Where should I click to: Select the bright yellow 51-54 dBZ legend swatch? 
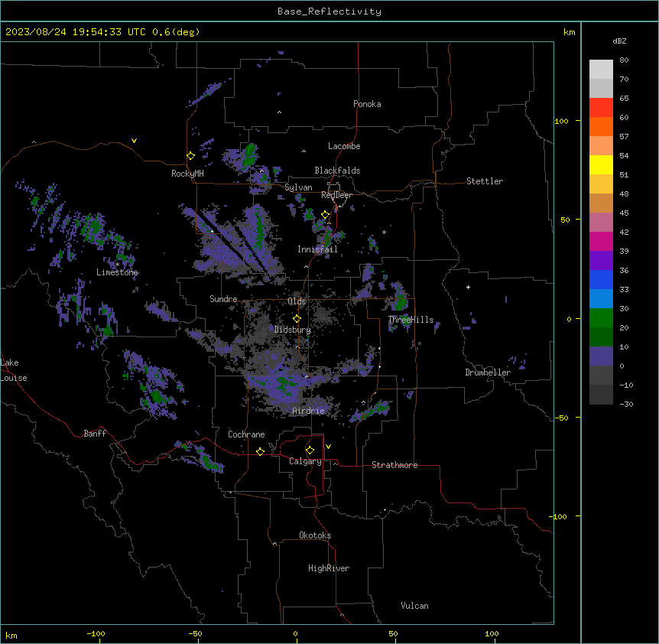click(601, 164)
